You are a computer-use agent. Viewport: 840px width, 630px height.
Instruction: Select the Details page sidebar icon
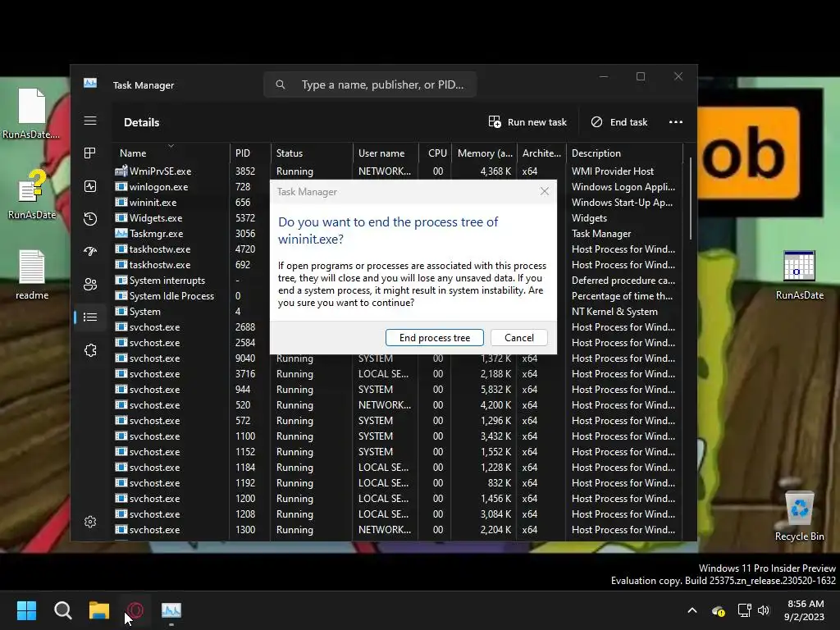[x=90, y=317]
